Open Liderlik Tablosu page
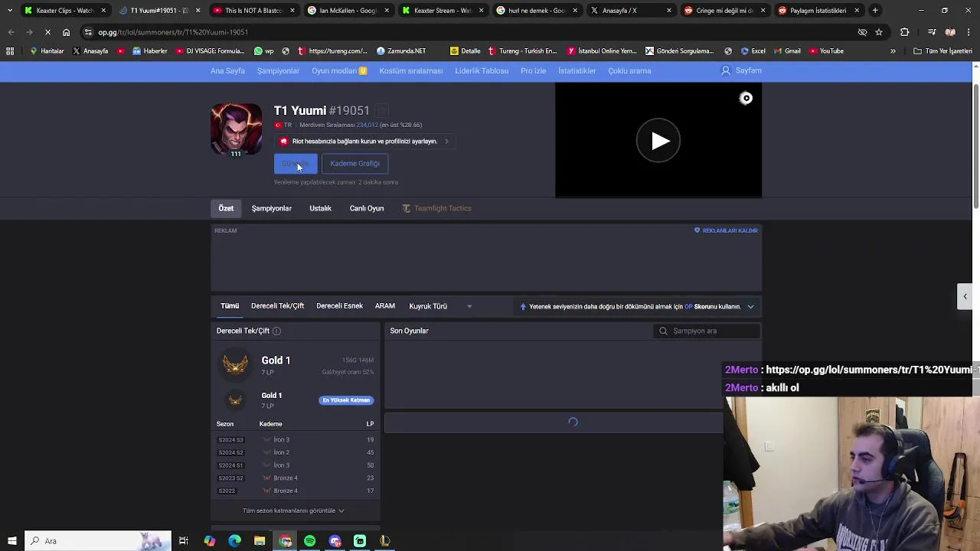Screen dimensions: 980x551 pyautogui.click(x=482, y=70)
